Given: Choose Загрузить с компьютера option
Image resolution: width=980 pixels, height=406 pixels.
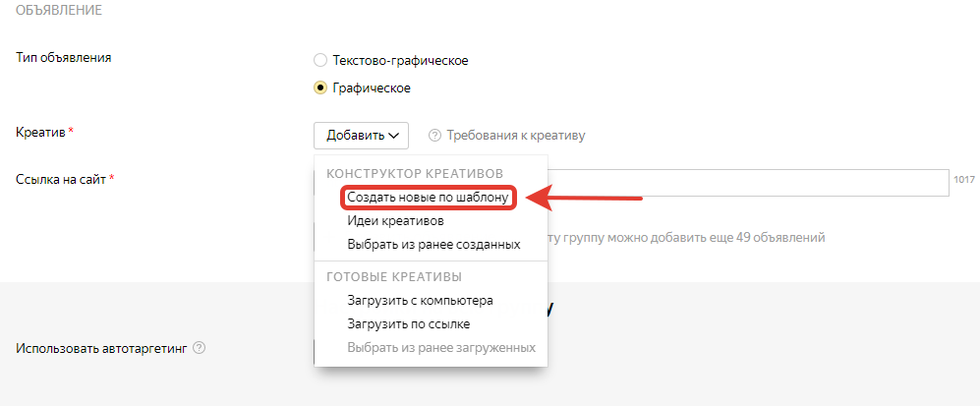Looking at the screenshot, I should (x=420, y=301).
